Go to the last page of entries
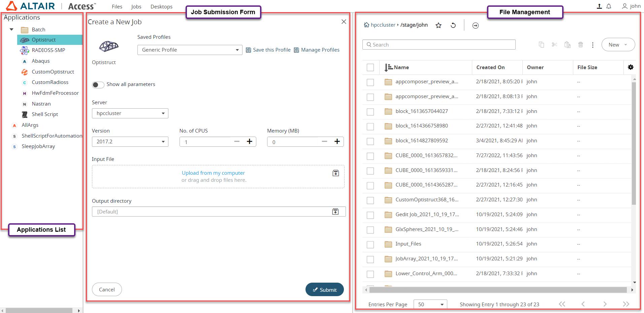 [626, 304]
